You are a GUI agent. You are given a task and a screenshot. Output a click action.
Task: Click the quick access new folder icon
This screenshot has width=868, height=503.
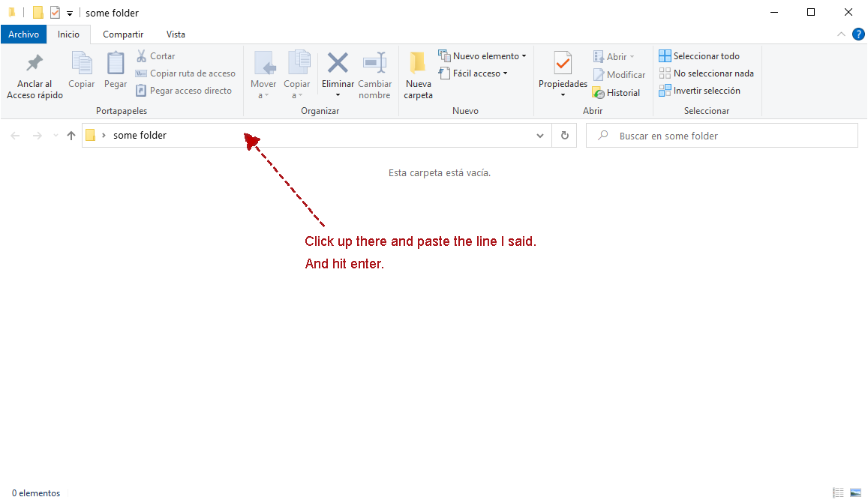click(38, 12)
